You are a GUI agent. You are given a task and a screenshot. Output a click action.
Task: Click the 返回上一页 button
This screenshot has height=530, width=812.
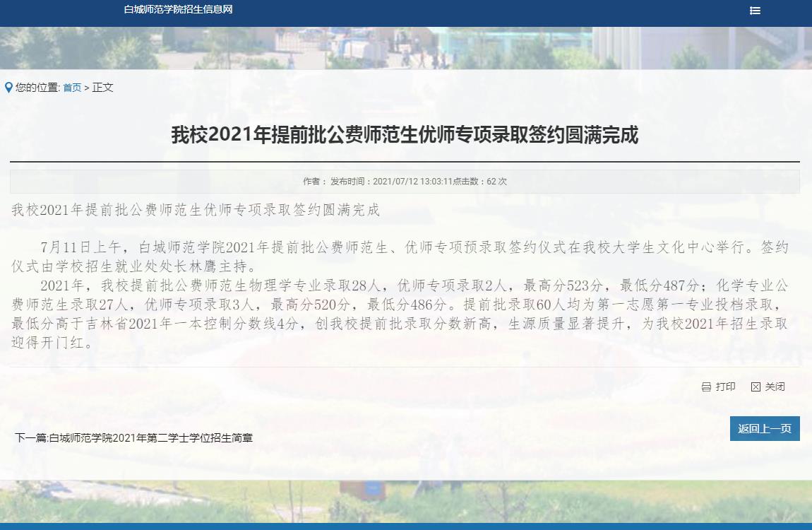(765, 428)
